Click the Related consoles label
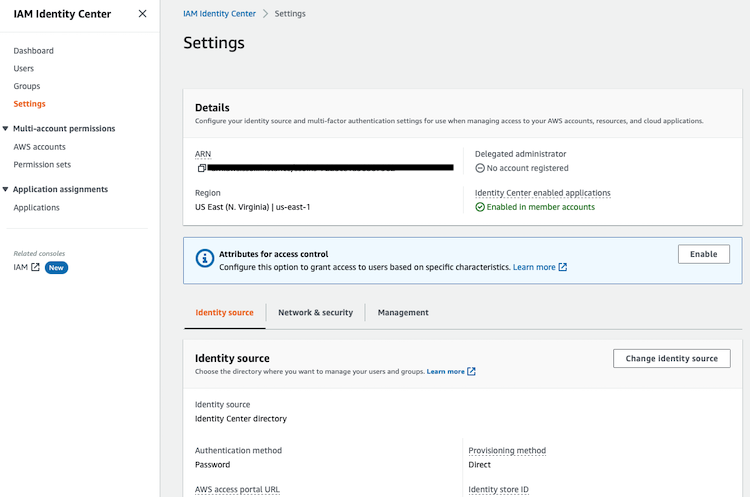750x497 pixels. tap(39, 254)
